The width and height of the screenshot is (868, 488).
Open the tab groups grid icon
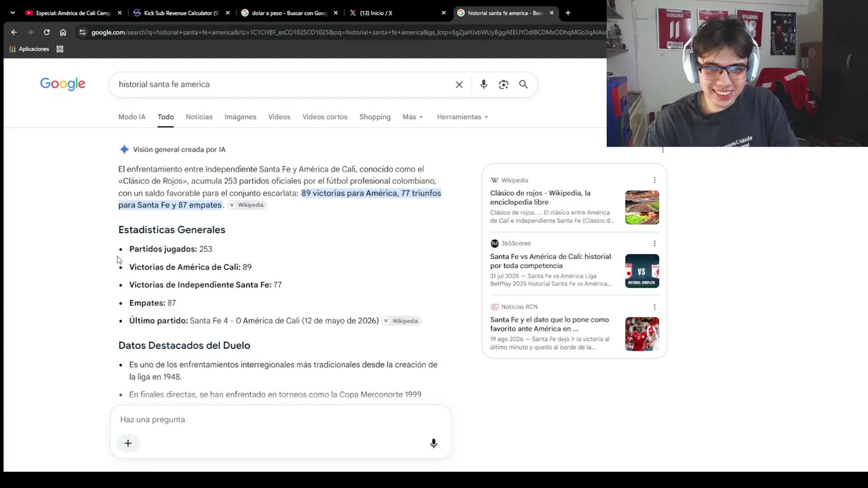[60, 49]
